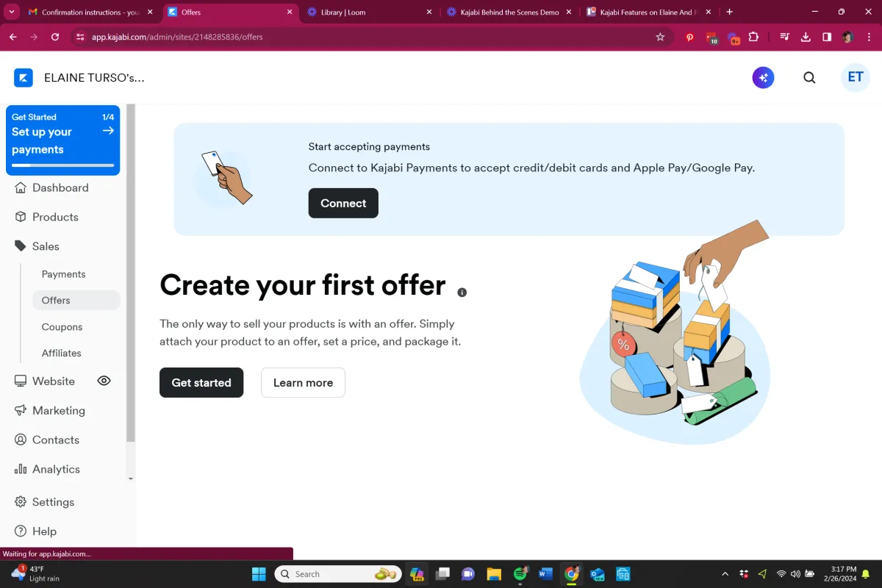882x588 pixels.
Task: Click the Get Started setup progress bar
Action: [62, 165]
